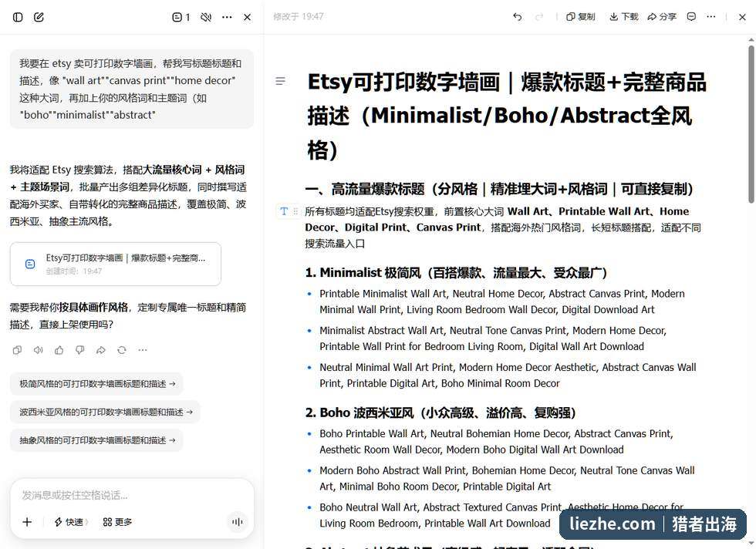
Task: Open document toolbar more options
Action: [711, 17]
